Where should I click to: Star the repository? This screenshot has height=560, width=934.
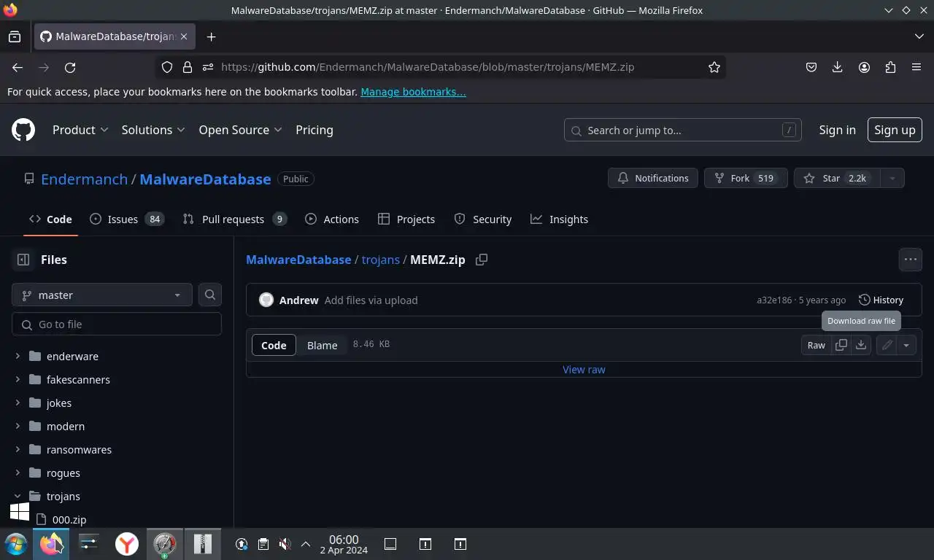click(x=837, y=178)
